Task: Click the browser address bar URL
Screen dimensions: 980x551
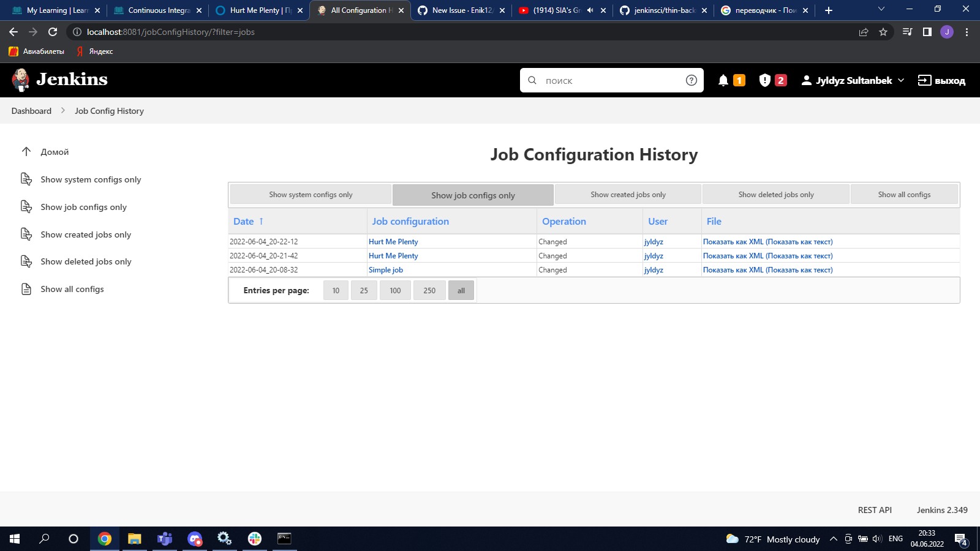Action: (x=170, y=32)
